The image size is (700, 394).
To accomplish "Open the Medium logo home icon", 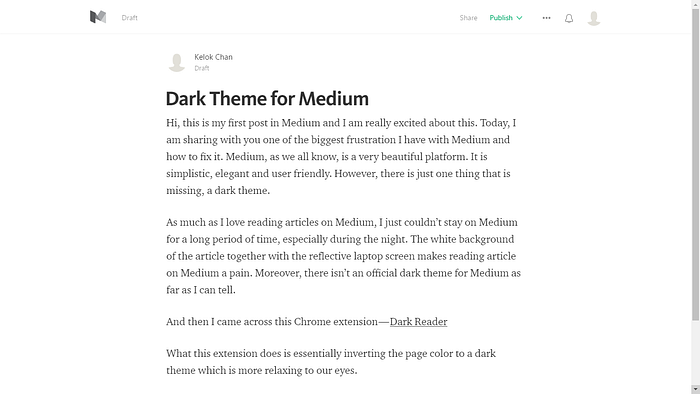I will coord(98,17).
